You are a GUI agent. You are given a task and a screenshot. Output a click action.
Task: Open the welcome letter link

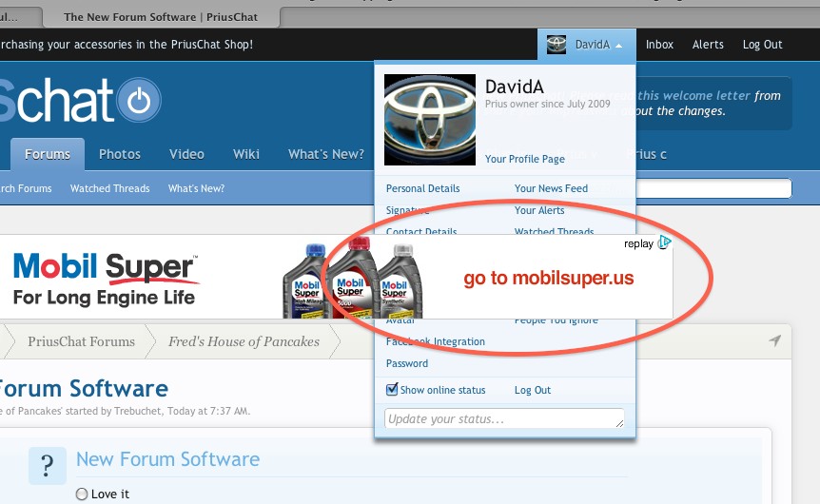(694, 96)
